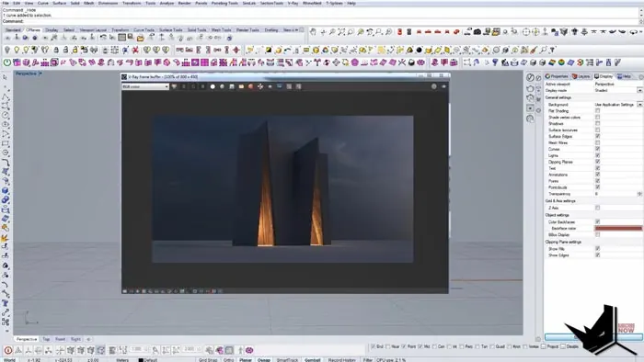This screenshot has width=644, height=362.
Task: Toggle the Mesh Wires checkbox
Action: [598, 142]
